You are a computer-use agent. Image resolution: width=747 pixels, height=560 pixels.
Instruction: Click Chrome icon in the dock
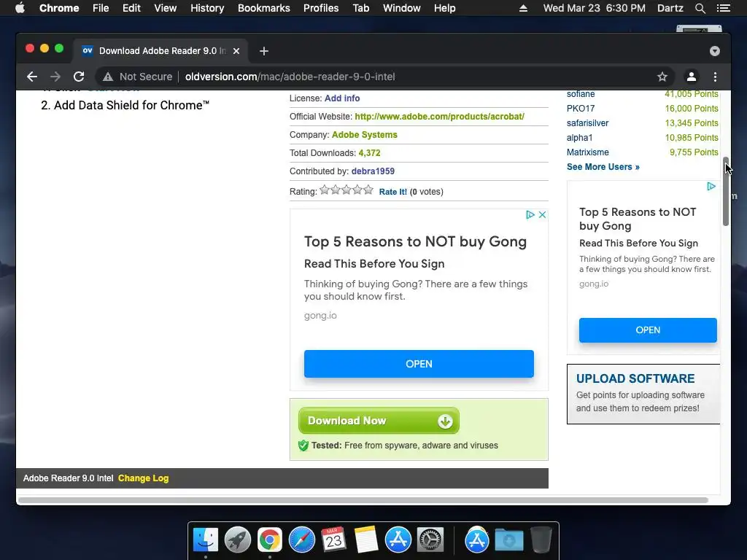pos(270,540)
